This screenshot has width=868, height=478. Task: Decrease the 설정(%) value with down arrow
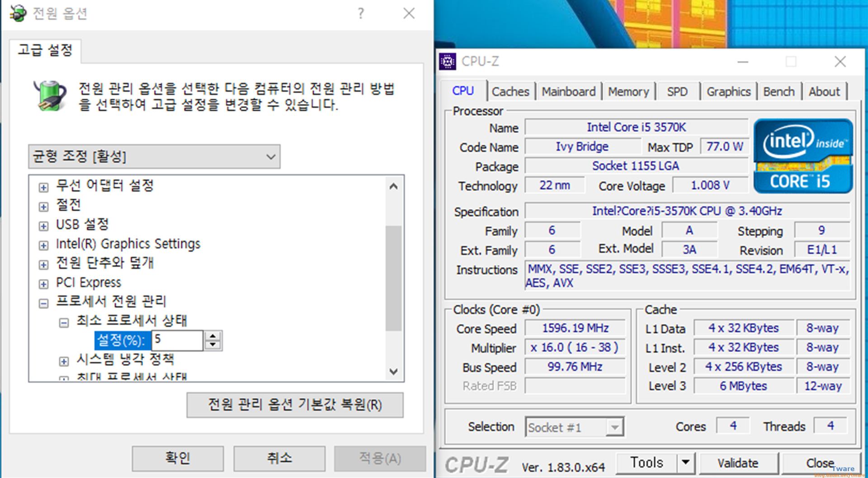212,345
